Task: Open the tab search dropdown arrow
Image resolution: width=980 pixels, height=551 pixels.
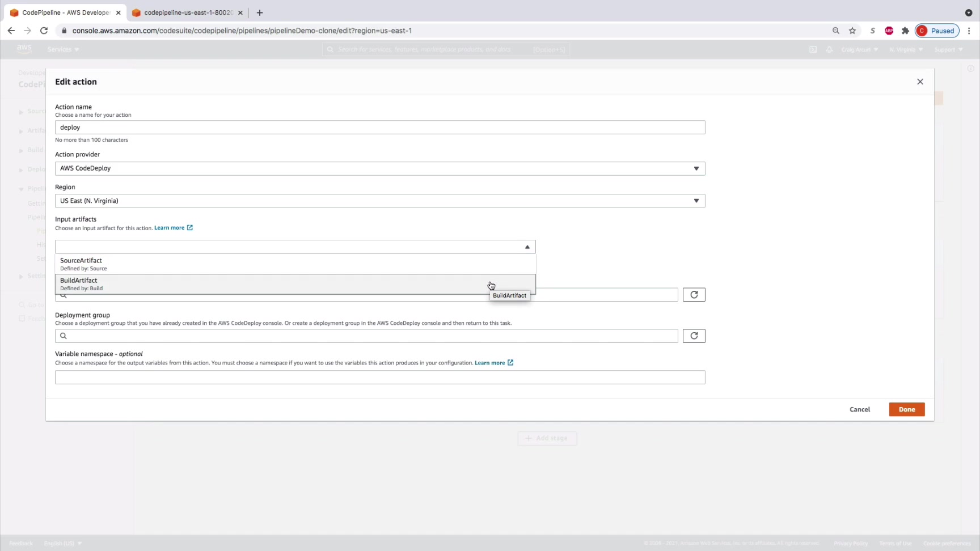Action: [968, 12]
